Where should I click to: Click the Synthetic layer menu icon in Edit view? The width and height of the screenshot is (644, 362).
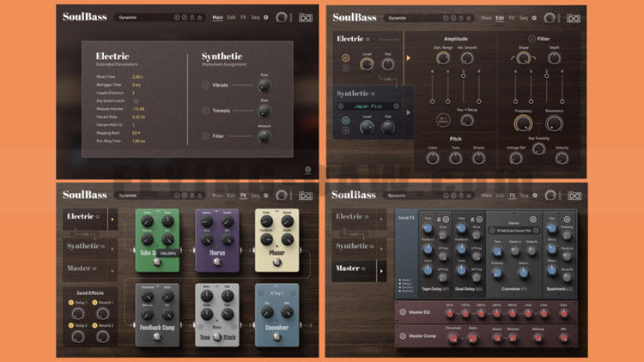[373, 94]
